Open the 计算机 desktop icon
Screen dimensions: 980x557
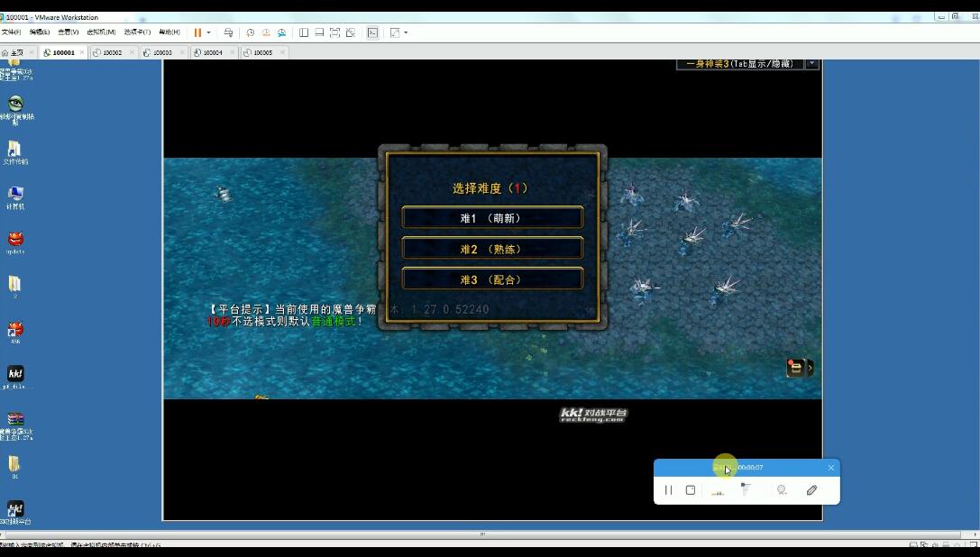15,197
